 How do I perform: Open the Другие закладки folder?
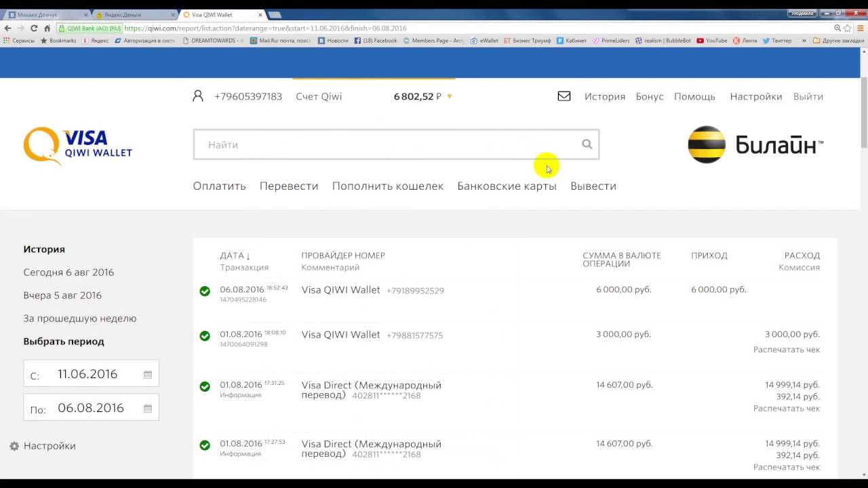[838, 41]
